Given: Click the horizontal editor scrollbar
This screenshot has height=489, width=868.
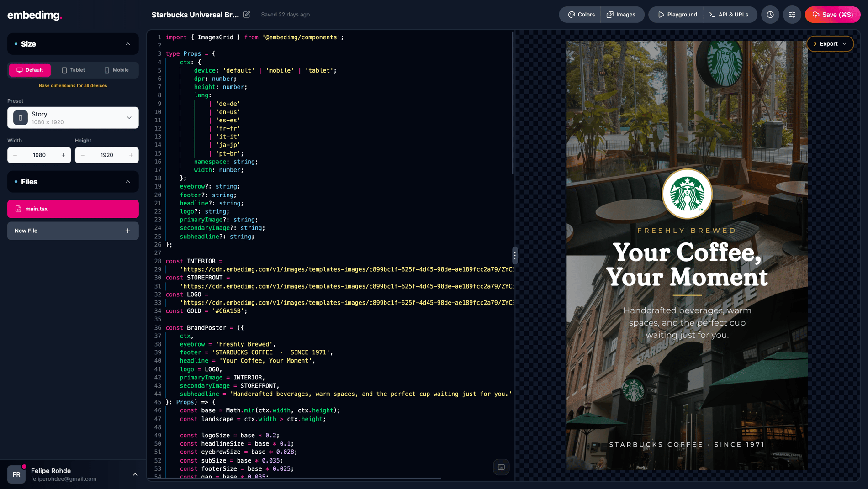Looking at the screenshot, I should coord(294,478).
